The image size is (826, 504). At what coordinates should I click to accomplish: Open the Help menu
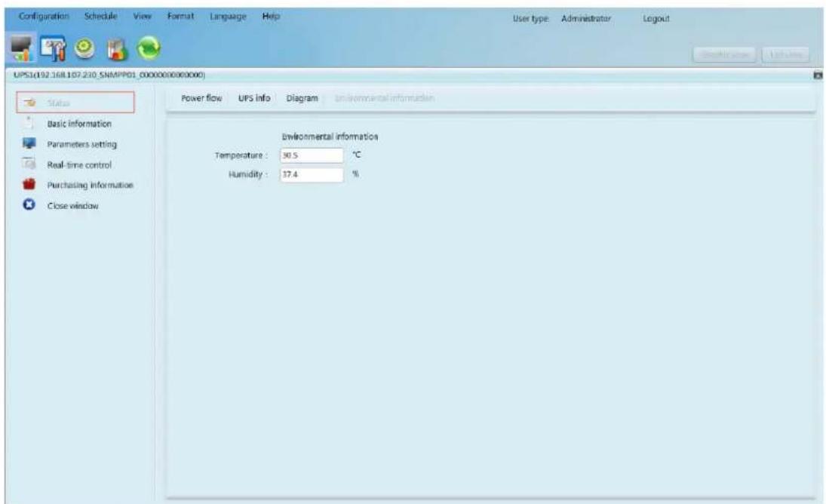pyautogui.click(x=271, y=17)
